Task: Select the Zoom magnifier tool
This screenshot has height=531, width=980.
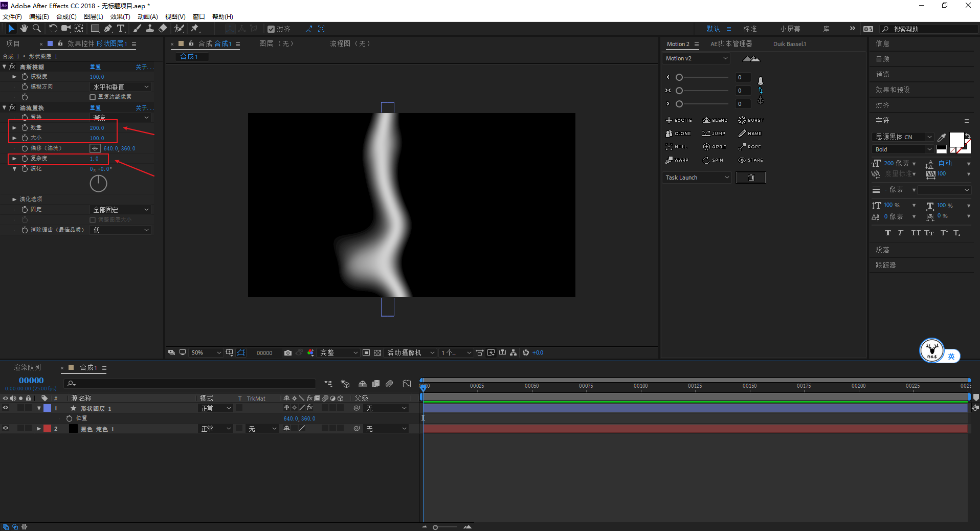Action: (37, 29)
